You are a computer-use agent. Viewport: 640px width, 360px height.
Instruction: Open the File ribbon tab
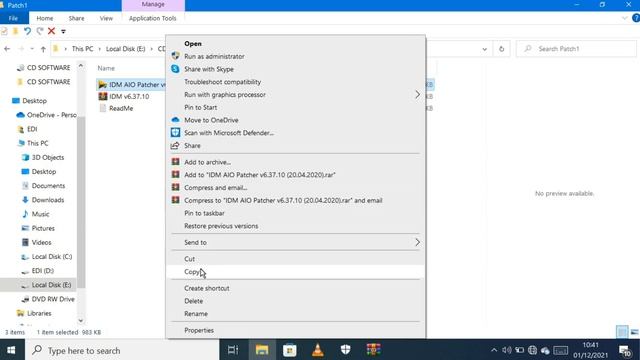click(x=13, y=18)
